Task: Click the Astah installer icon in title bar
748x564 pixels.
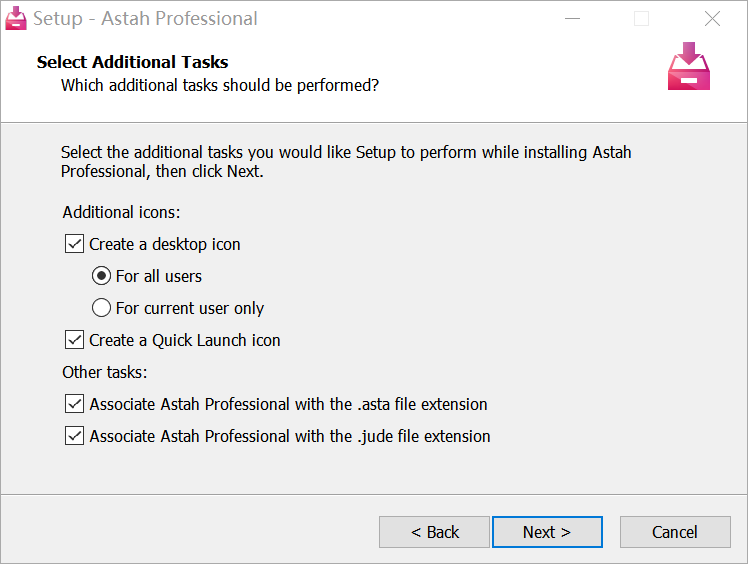Action: click(15, 18)
